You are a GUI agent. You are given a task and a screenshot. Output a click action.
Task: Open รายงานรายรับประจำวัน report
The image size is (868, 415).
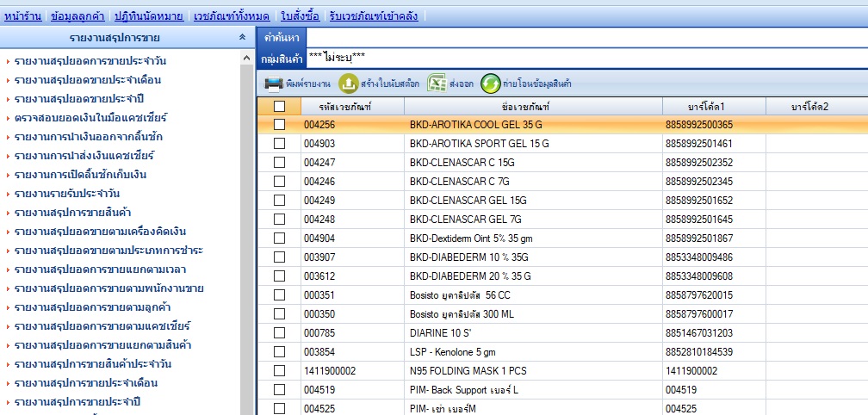(67, 194)
